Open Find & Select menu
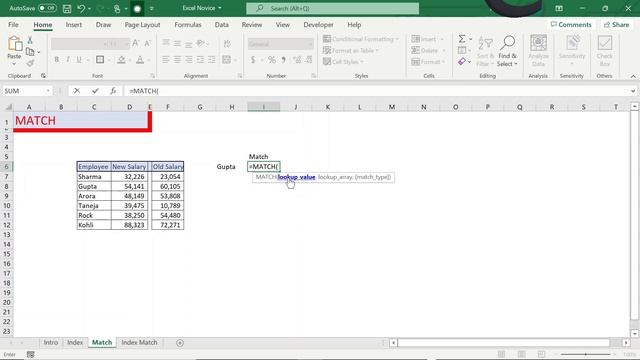The height and width of the screenshot is (360, 640). 507,51
